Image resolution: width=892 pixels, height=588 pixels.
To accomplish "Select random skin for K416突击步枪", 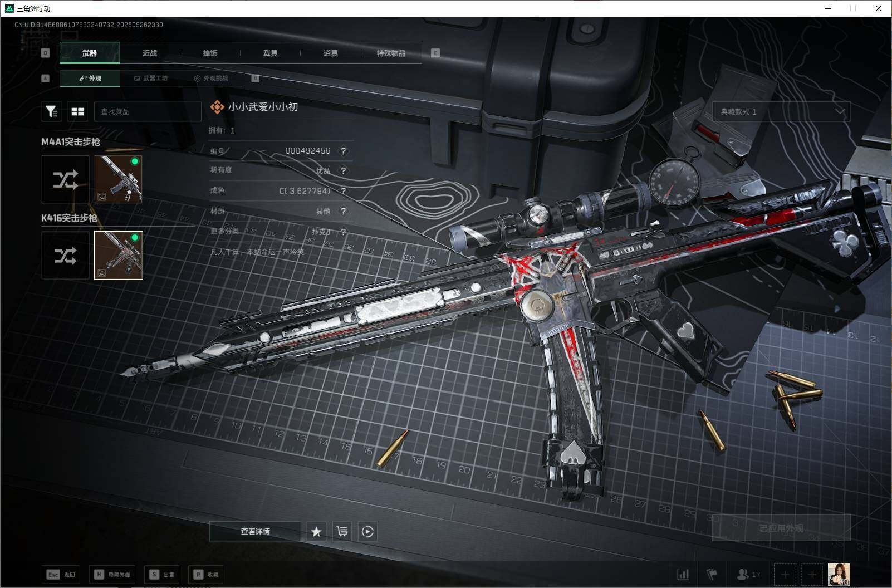I will [65, 256].
